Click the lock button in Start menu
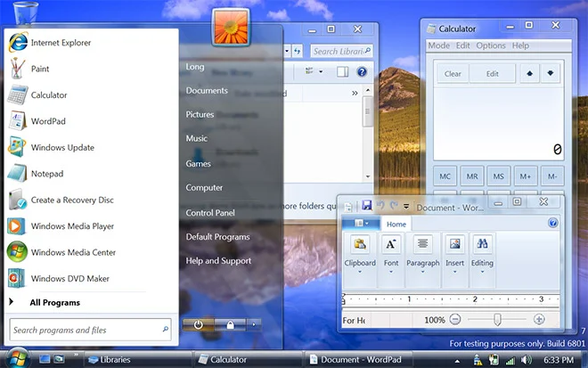 230,324
